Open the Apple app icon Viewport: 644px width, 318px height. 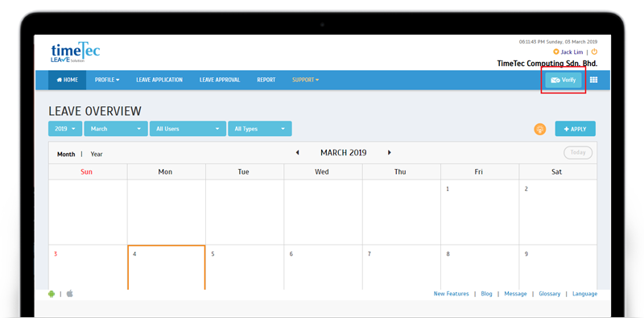(x=70, y=294)
